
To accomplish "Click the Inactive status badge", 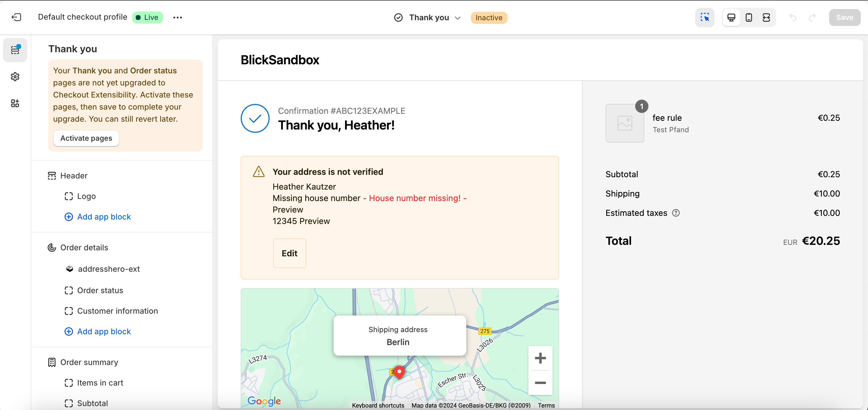I will pos(489,18).
